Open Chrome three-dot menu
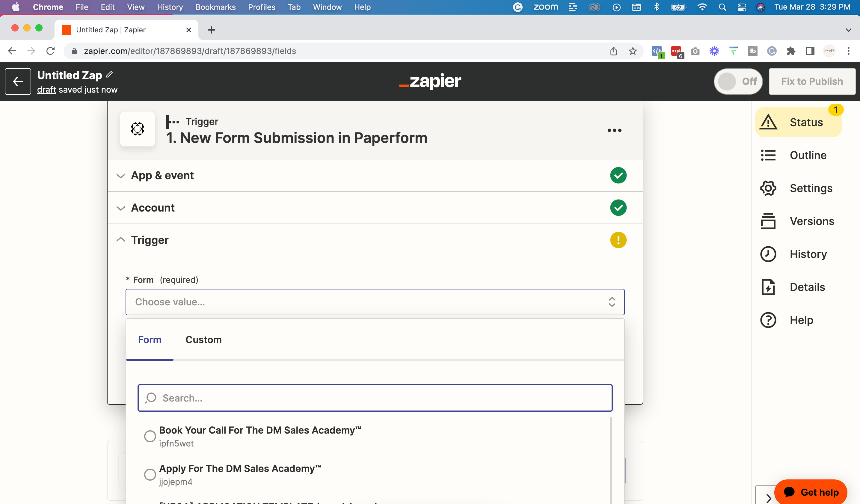 point(848,51)
